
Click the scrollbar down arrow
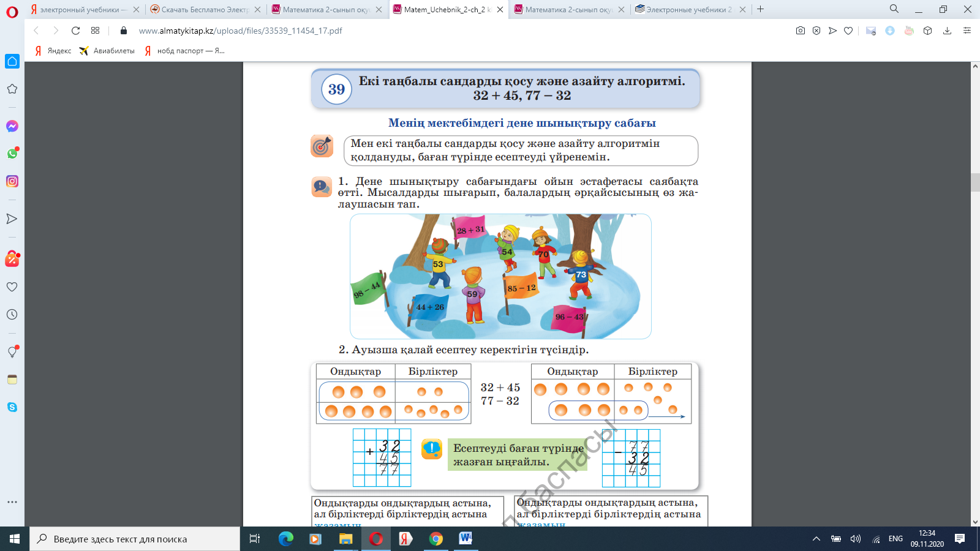(975, 522)
